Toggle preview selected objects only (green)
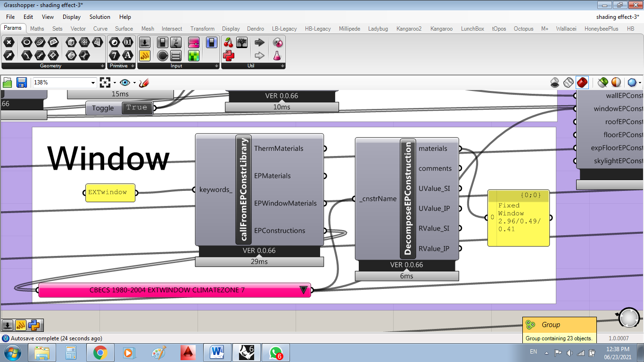The width and height of the screenshot is (644, 362). [x=603, y=82]
